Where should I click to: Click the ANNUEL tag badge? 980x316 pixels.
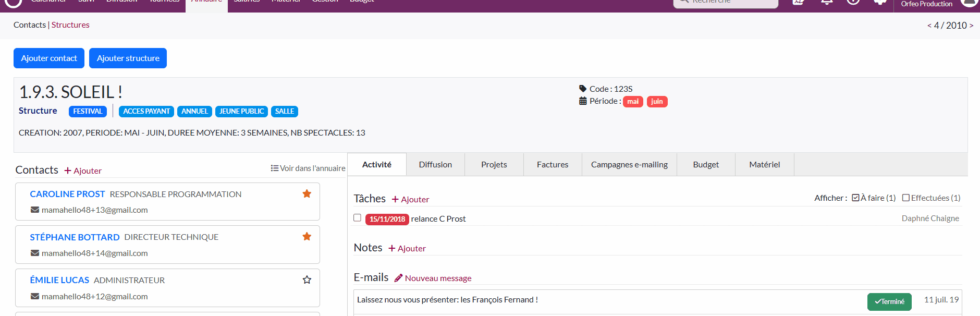click(194, 111)
